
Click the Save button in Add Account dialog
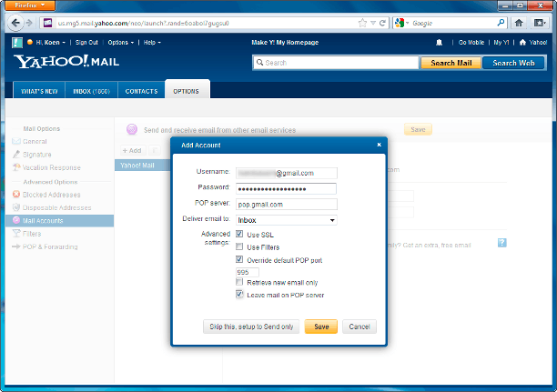click(321, 327)
